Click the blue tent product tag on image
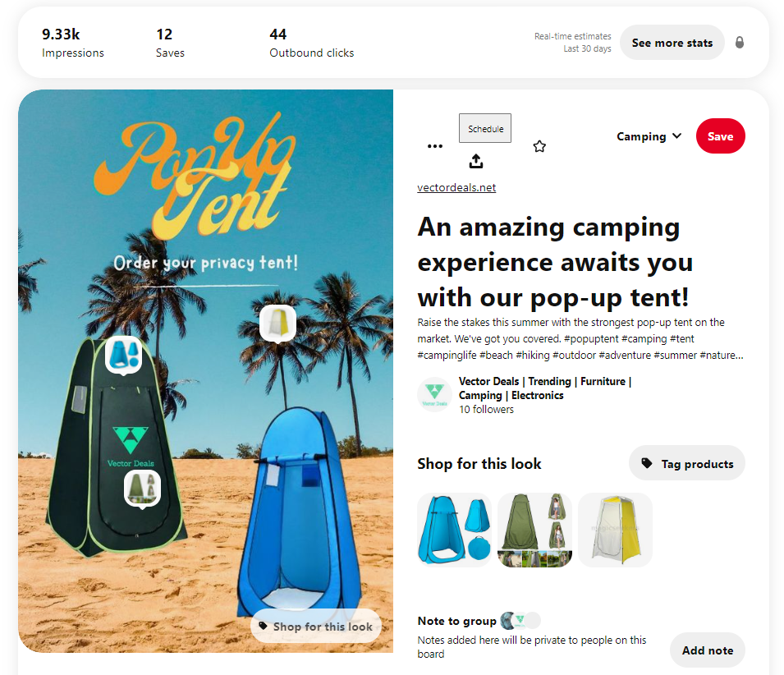This screenshot has width=784, height=675. (x=123, y=355)
